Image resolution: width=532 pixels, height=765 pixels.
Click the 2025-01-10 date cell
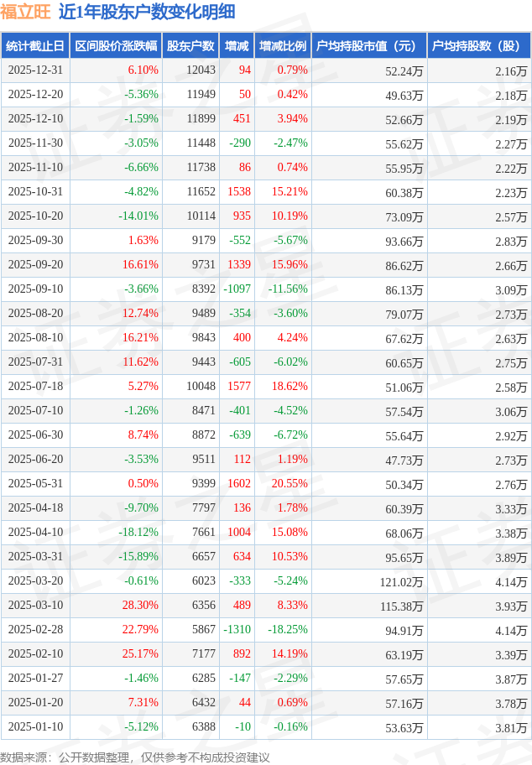34,727
